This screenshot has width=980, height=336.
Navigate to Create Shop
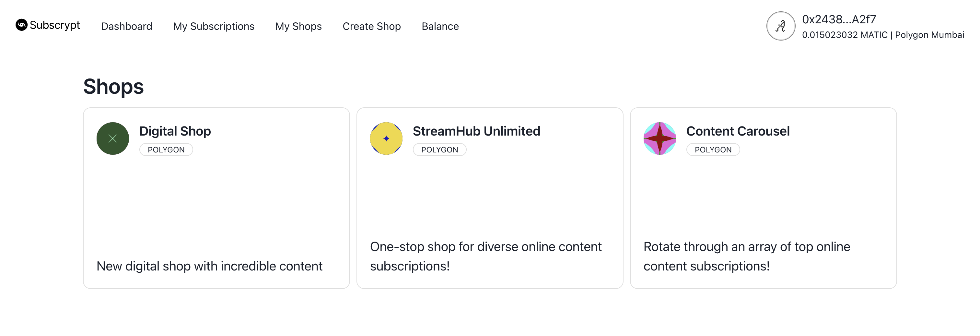click(372, 26)
